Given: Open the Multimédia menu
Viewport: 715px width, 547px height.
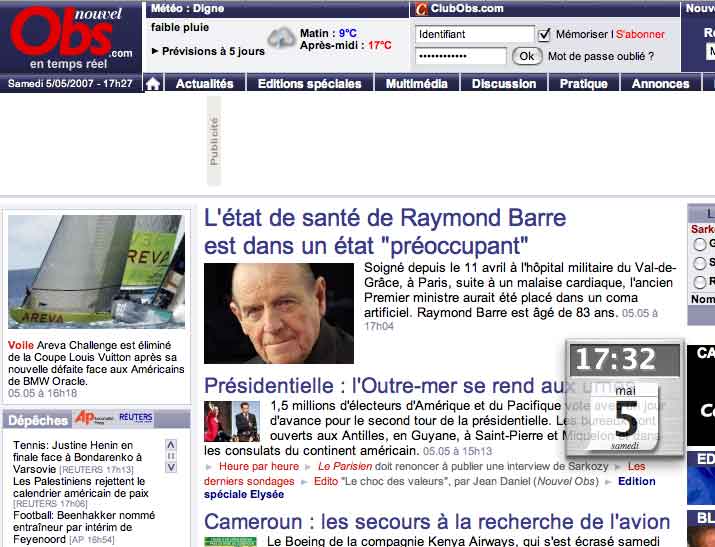Looking at the screenshot, I should 416,84.
